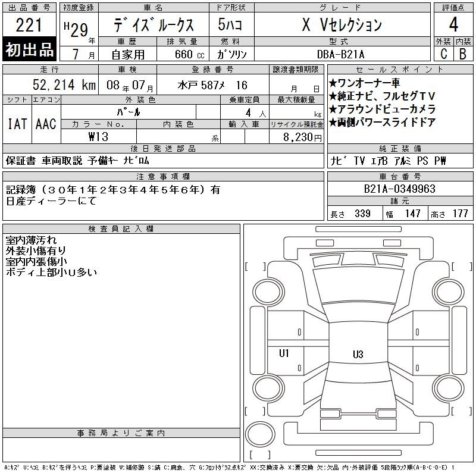The image size is (476, 476).
Task: Click the air conditioner code AAC
Action: 46,124
